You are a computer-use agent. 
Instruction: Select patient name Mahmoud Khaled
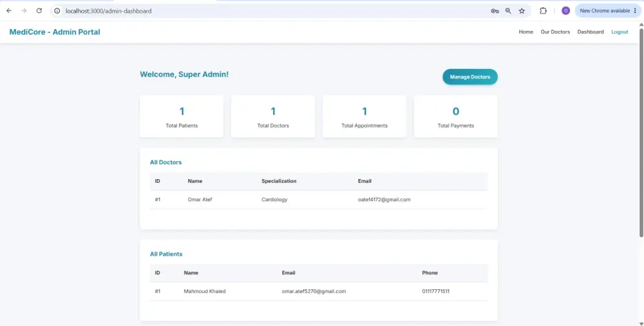tap(205, 291)
